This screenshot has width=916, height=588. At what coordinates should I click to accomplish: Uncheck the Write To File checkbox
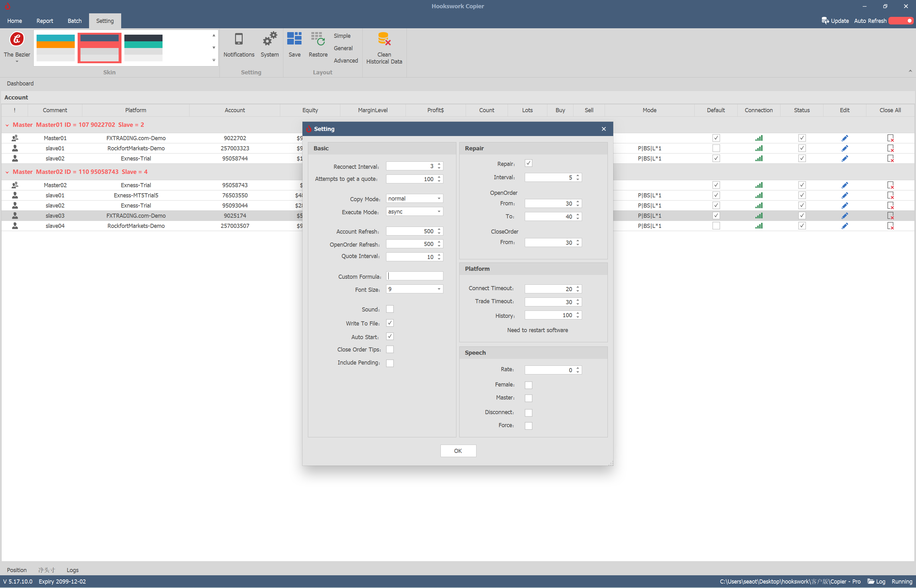(390, 323)
